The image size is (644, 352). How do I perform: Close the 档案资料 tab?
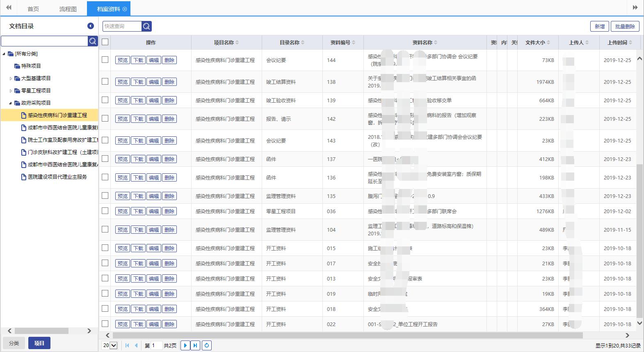point(125,9)
